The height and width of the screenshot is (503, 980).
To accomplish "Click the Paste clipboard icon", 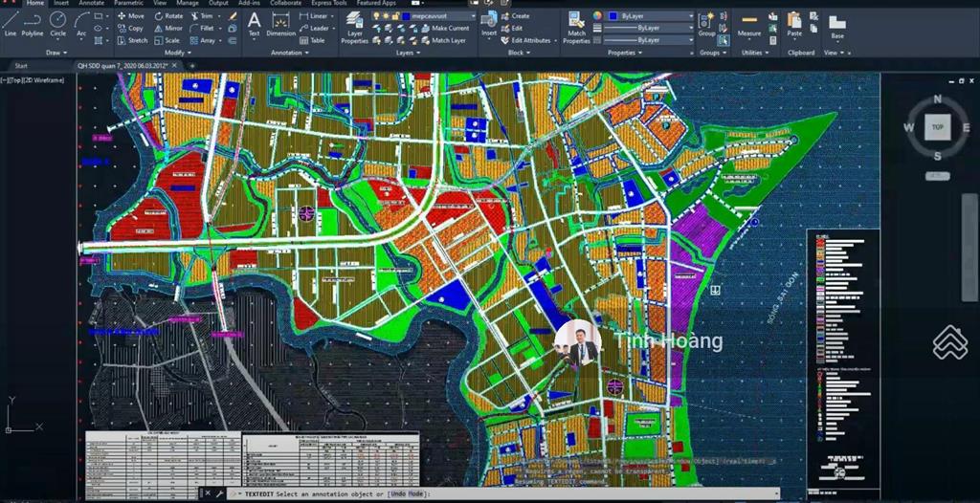I will (794, 24).
